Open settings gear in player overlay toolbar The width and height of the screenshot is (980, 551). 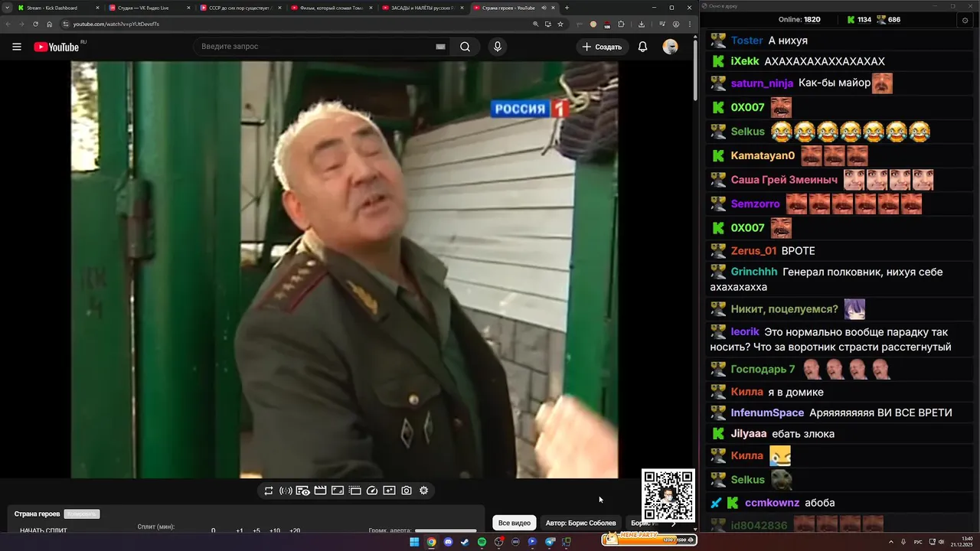[x=424, y=491]
